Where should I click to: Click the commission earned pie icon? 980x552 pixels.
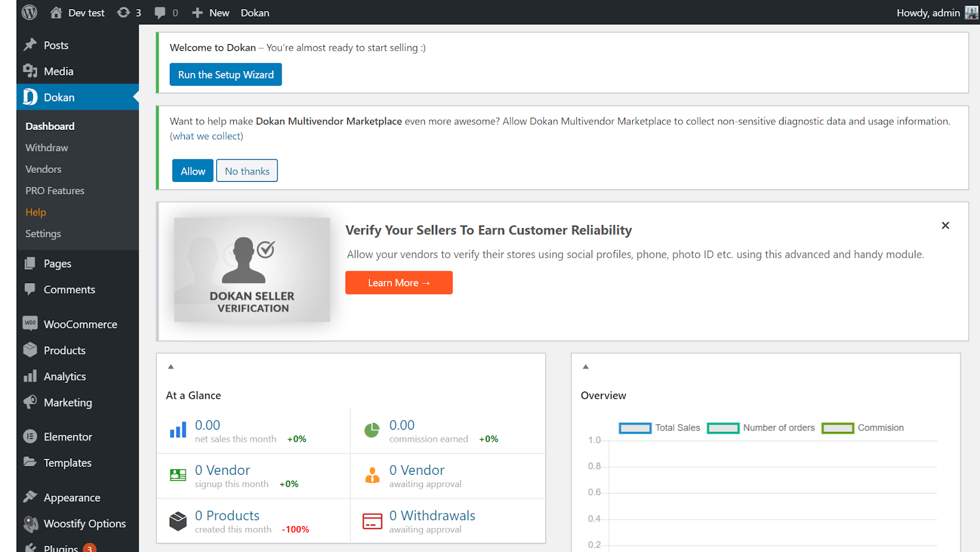click(x=372, y=430)
